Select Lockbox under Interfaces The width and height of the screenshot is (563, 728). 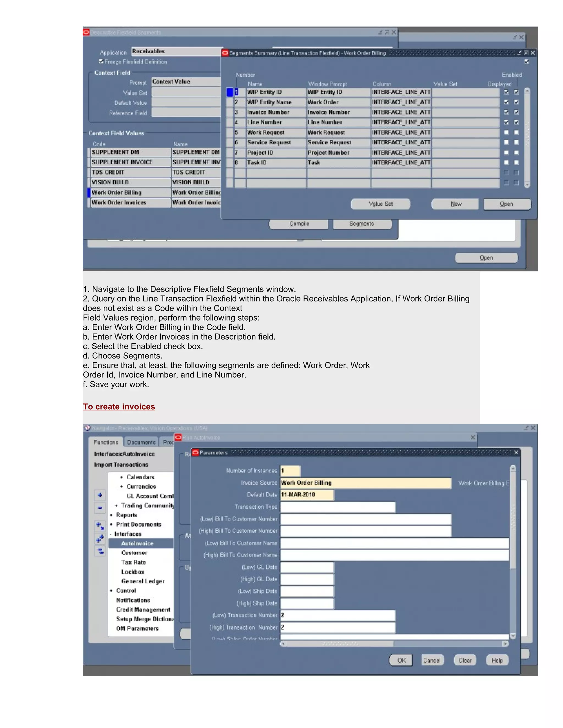point(133,572)
